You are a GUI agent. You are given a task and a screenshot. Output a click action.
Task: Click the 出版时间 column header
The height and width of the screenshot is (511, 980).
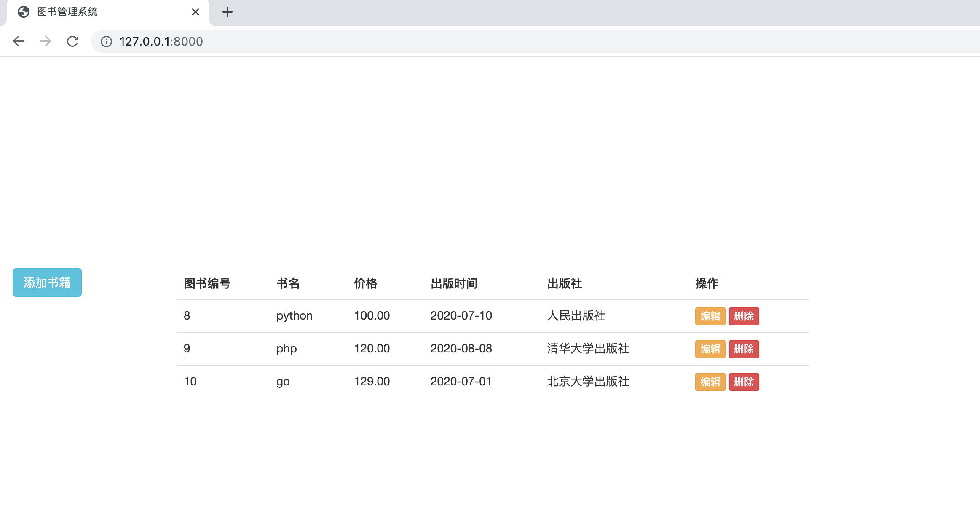point(454,283)
